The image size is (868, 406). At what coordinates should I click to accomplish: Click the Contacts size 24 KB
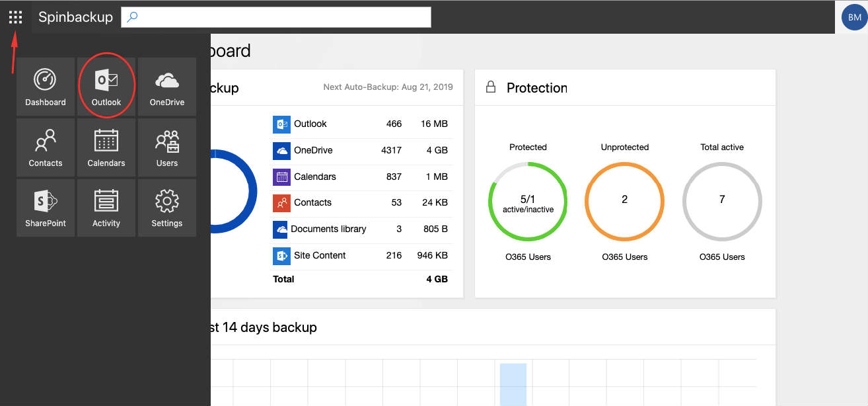tap(434, 202)
